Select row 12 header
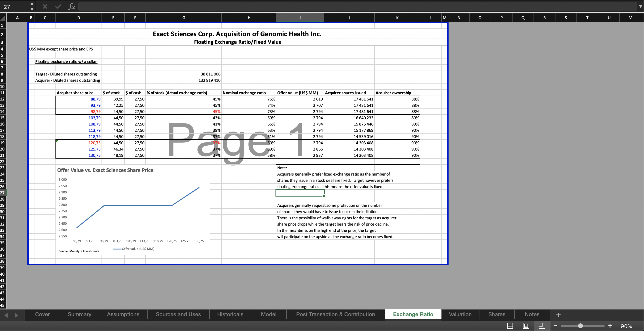 coord(3,99)
